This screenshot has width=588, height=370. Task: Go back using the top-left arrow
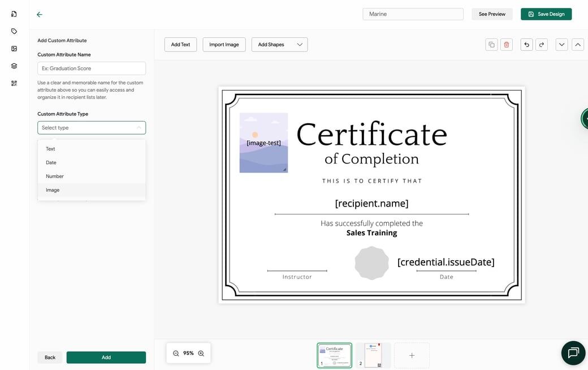point(40,14)
